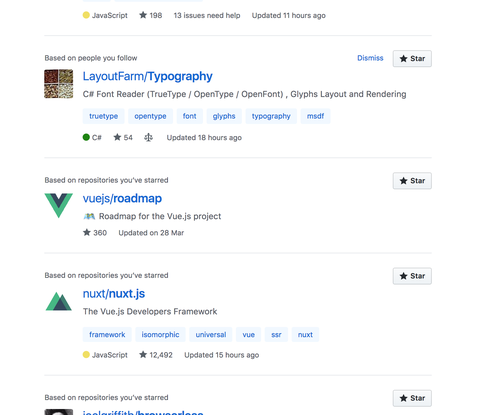Image resolution: width=500 pixels, height=415 pixels.
Task: Click the LayoutFarm mosaic avatar image
Action: coord(59,84)
